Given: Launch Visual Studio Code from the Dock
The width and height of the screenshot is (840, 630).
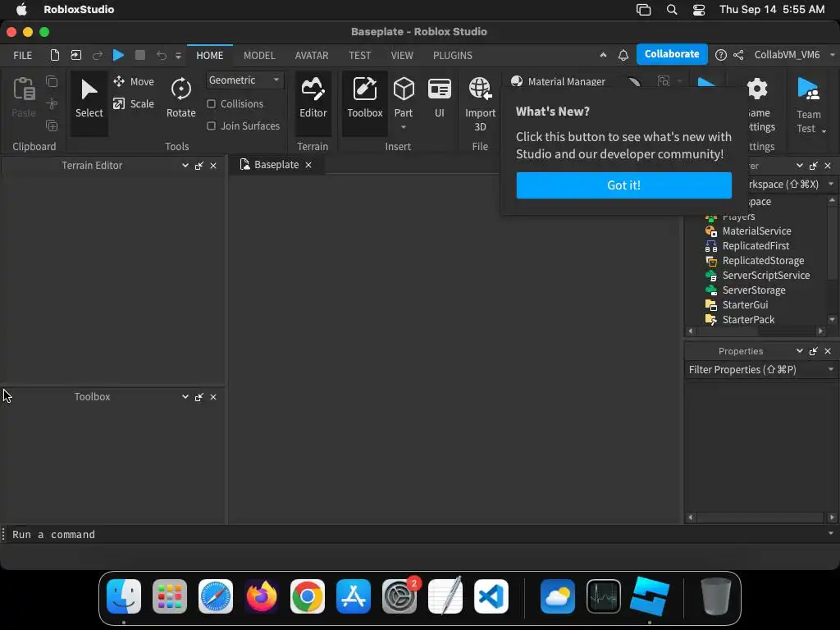Looking at the screenshot, I should pos(491,596).
